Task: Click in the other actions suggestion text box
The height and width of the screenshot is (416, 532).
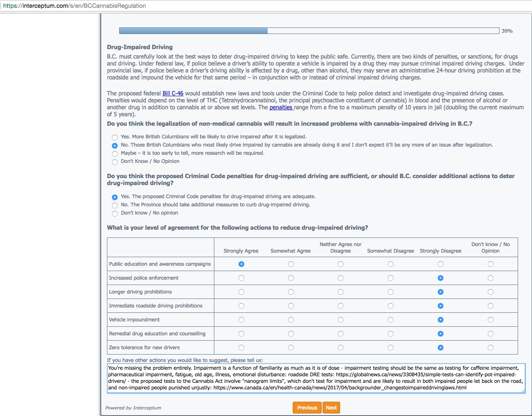Action: [316, 378]
